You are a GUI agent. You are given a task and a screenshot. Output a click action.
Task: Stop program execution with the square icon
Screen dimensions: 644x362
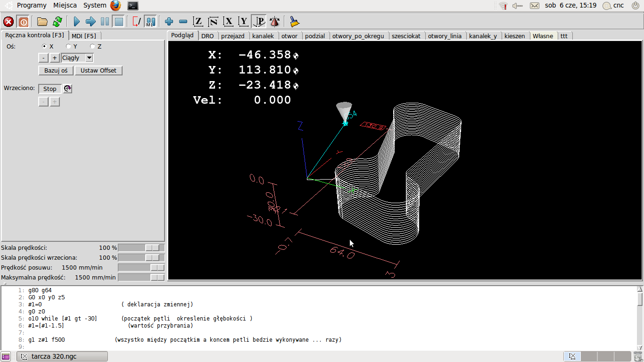(119, 22)
